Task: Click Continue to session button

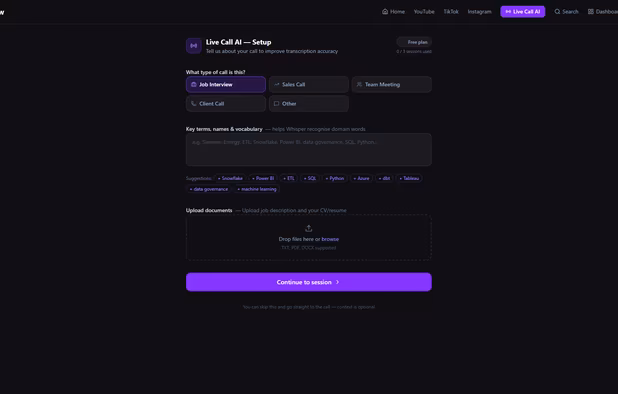Action: pos(309,282)
